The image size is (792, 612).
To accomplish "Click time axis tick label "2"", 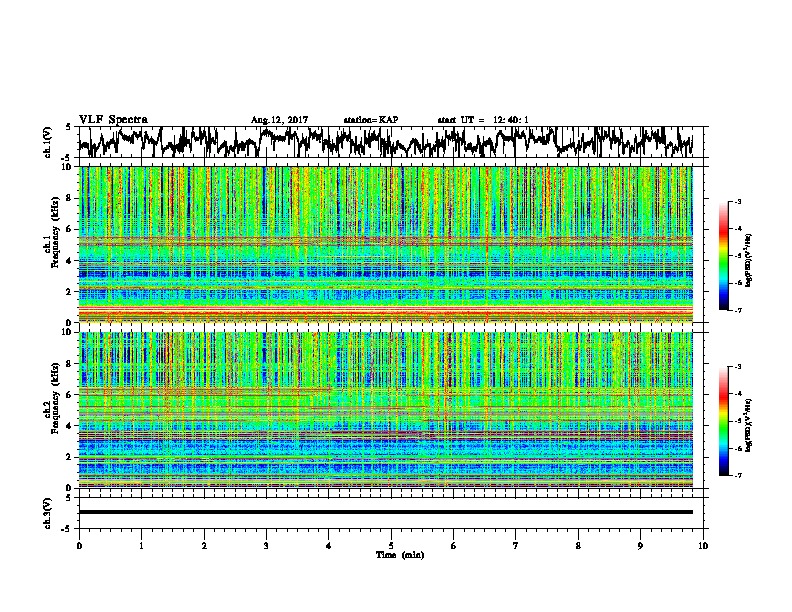I will tap(204, 546).
